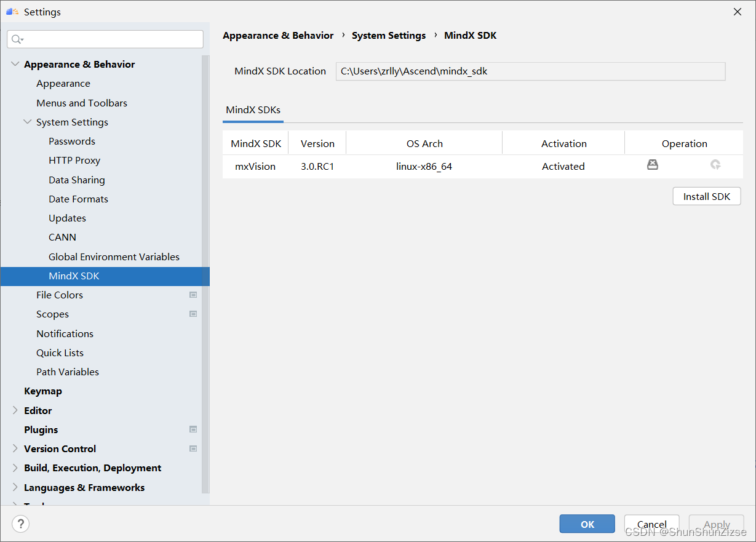
Task: Collapse the Appearance & Behavior section
Action: pos(15,64)
